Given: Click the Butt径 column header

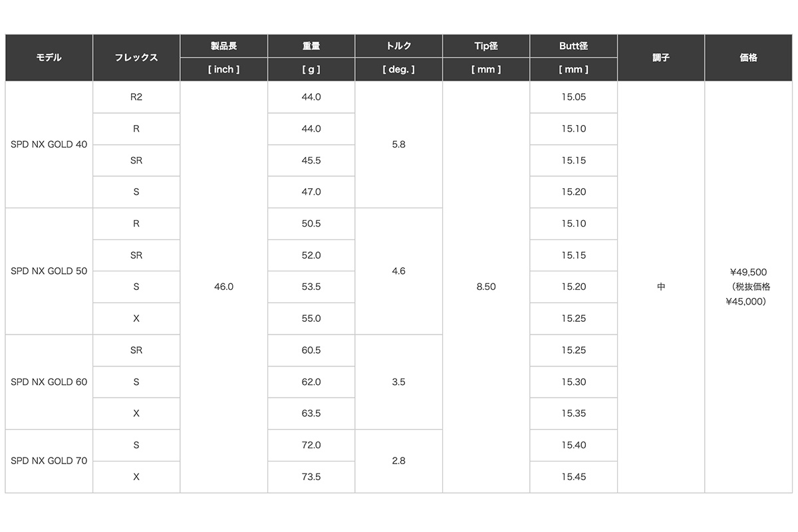Looking at the screenshot, I should [573, 47].
